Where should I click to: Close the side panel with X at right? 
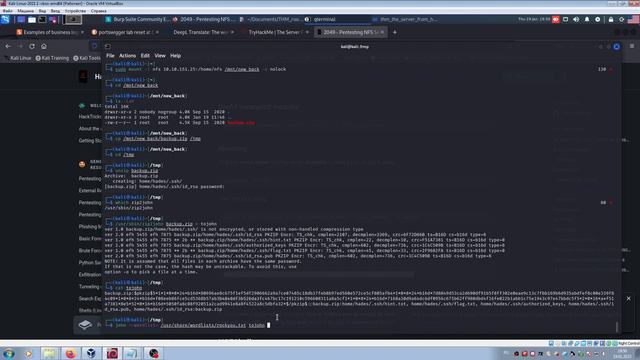[629, 299]
